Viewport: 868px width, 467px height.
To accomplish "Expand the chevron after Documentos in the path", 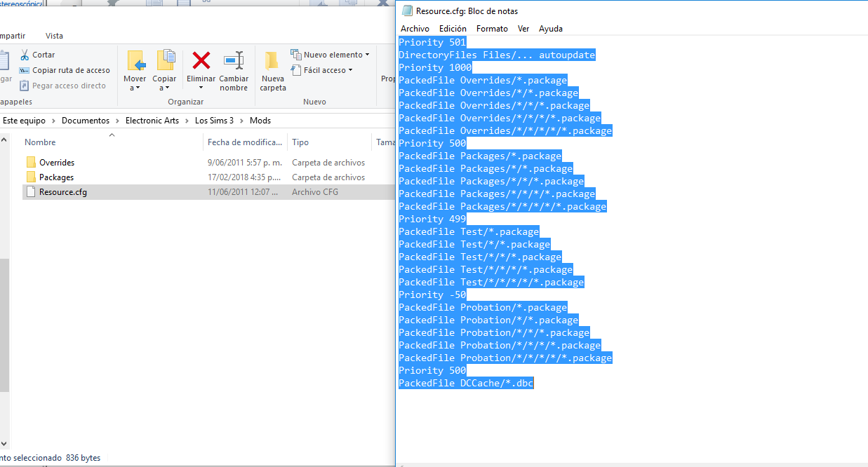I will [118, 121].
